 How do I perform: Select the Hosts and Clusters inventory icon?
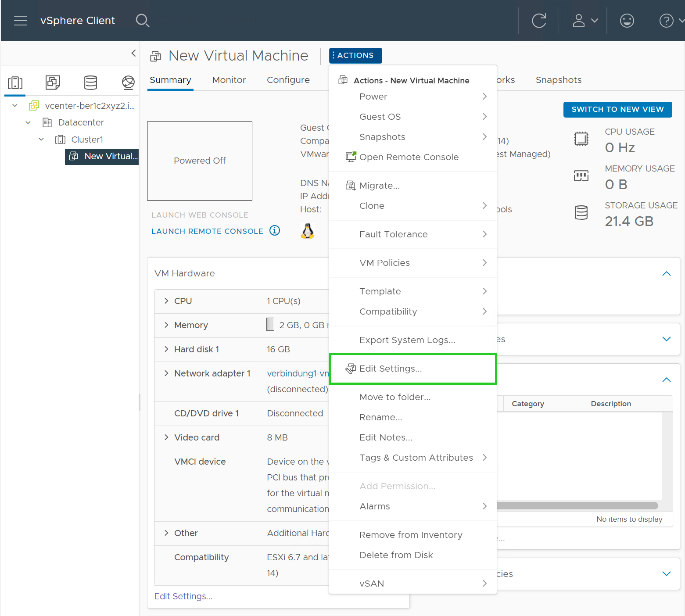15,82
